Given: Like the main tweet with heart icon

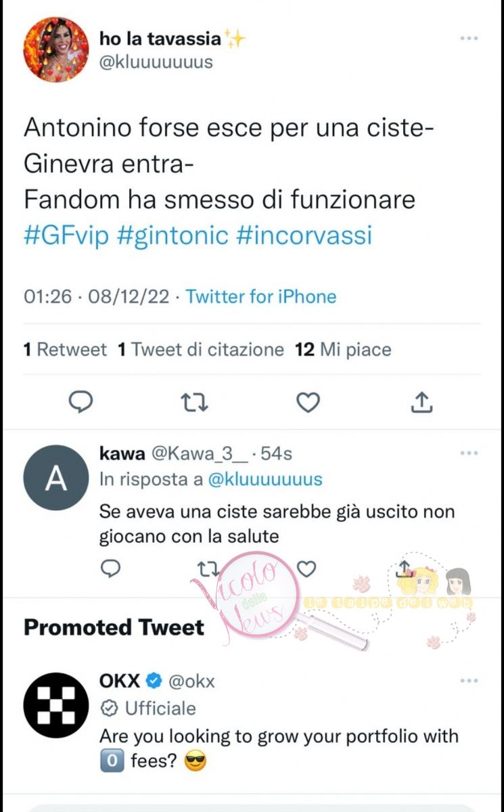Looking at the screenshot, I should (308, 403).
